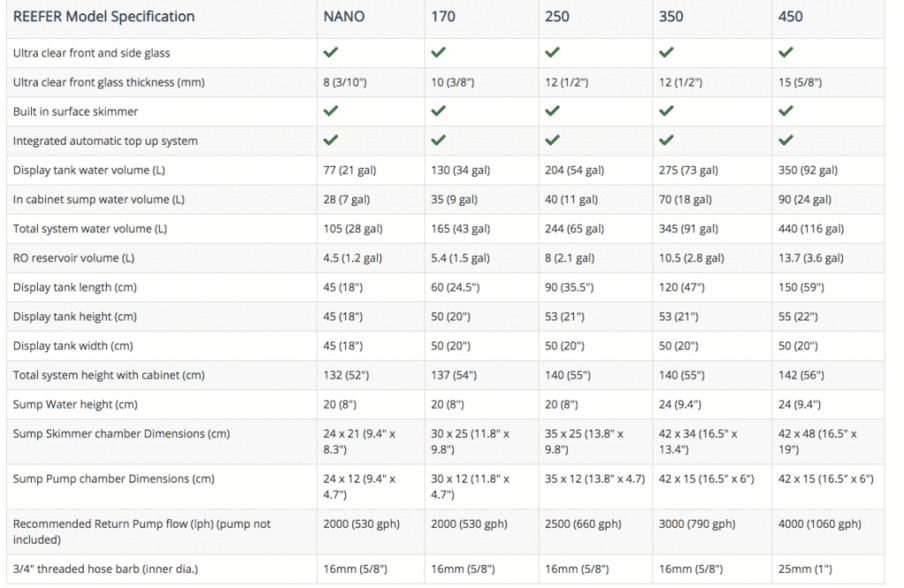904x588 pixels.
Task: Click the 350 built-in surface skimmer checkmark
Action: [x=666, y=111]
